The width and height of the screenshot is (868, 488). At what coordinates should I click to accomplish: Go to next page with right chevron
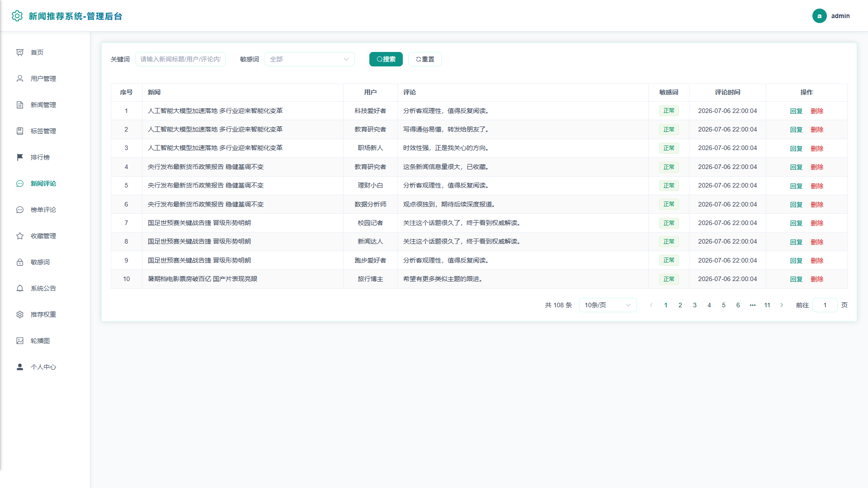pos(782,305)
